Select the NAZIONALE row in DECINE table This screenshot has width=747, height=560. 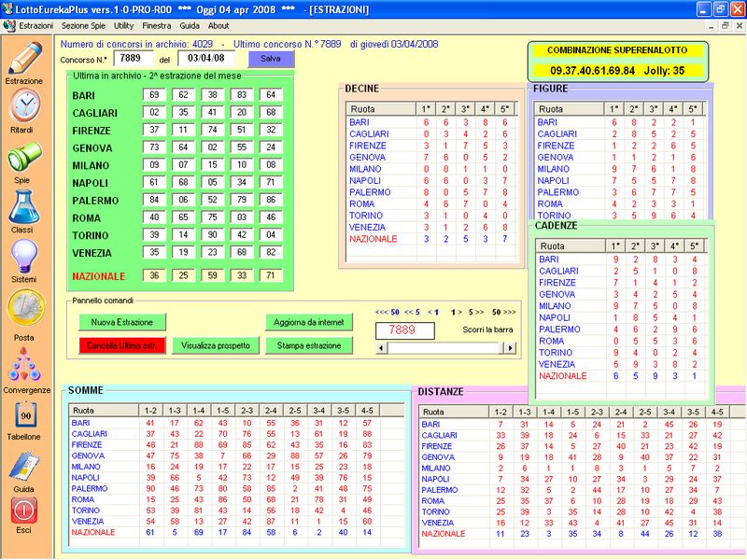431,239
